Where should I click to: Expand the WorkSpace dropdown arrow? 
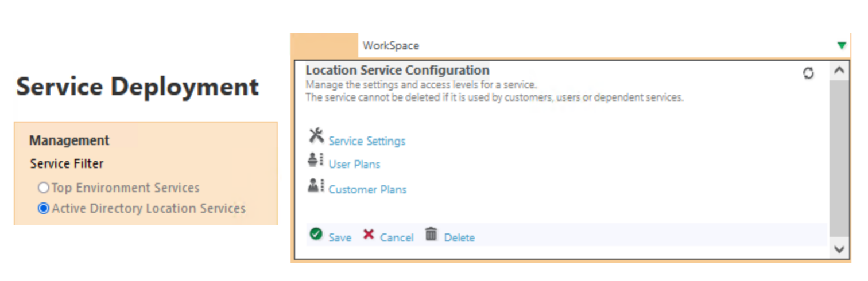point(842,46)
